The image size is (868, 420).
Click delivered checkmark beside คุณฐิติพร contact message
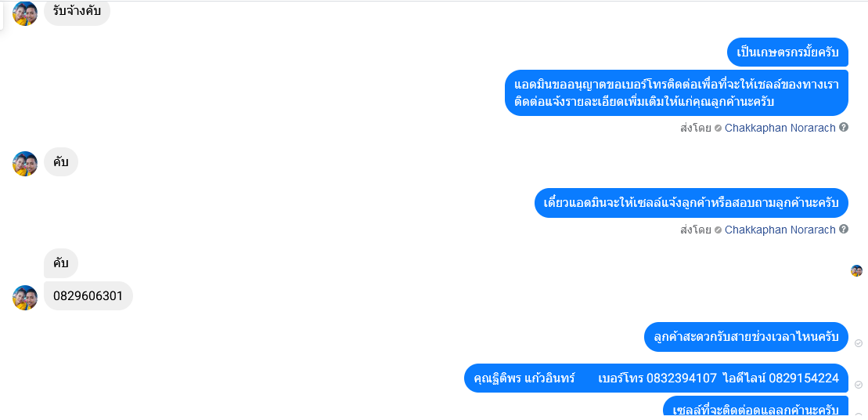[x=859, y=385]
